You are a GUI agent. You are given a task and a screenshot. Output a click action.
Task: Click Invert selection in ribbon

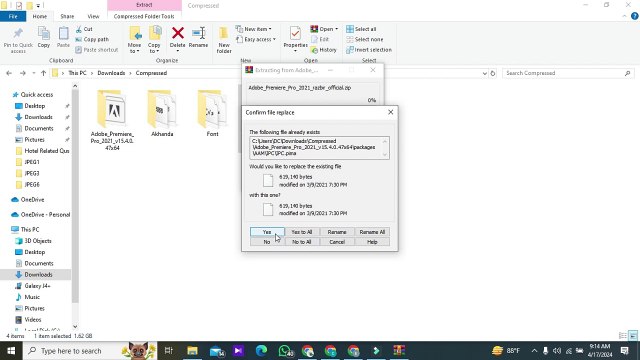coord(369,50)
